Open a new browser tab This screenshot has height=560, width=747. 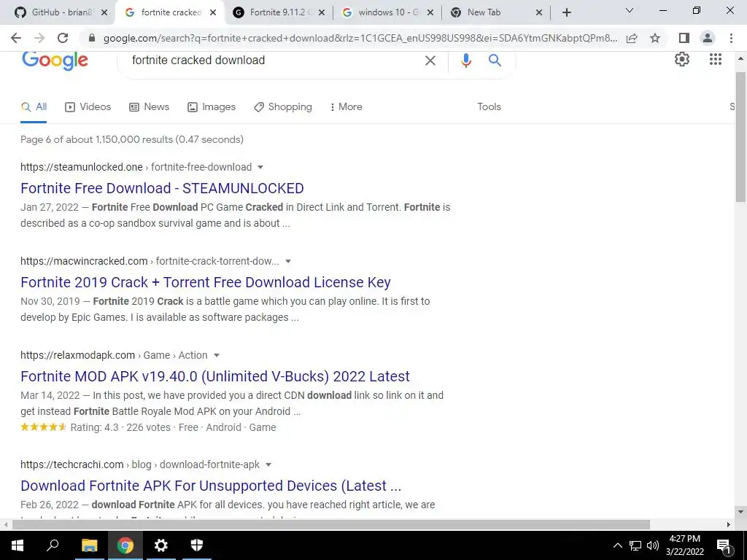coord(566,12)
